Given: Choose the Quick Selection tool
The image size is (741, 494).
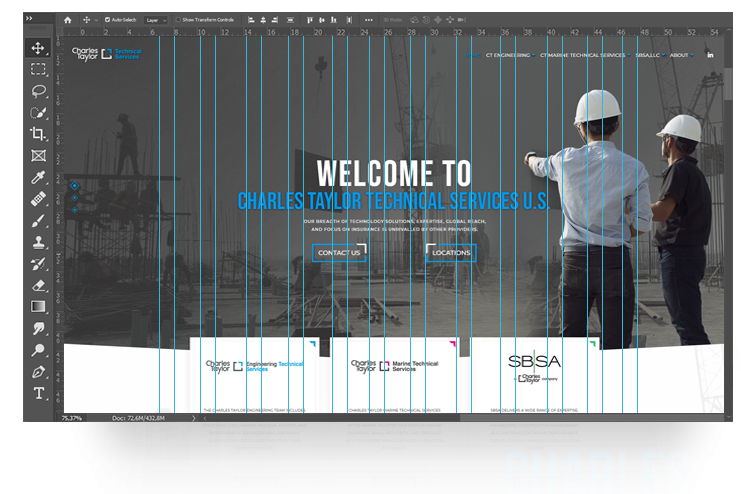Looking at the screenshot, I should point(38,113).
